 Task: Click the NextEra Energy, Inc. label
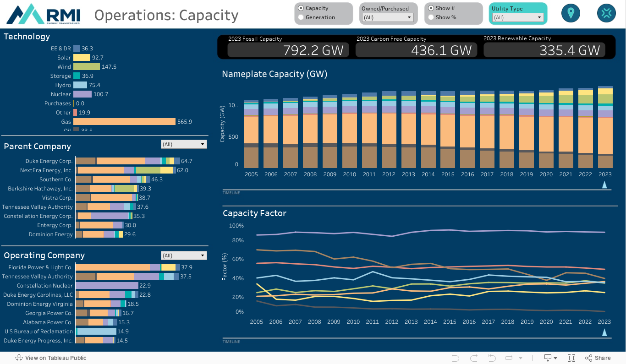tap(46, 170)
